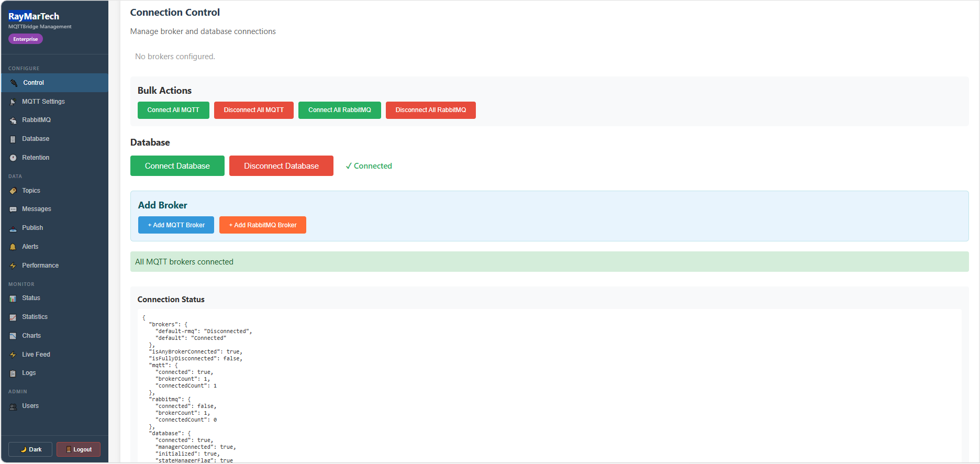Open the Control menu item
This screenshot has height=464, width=980.
54,83
